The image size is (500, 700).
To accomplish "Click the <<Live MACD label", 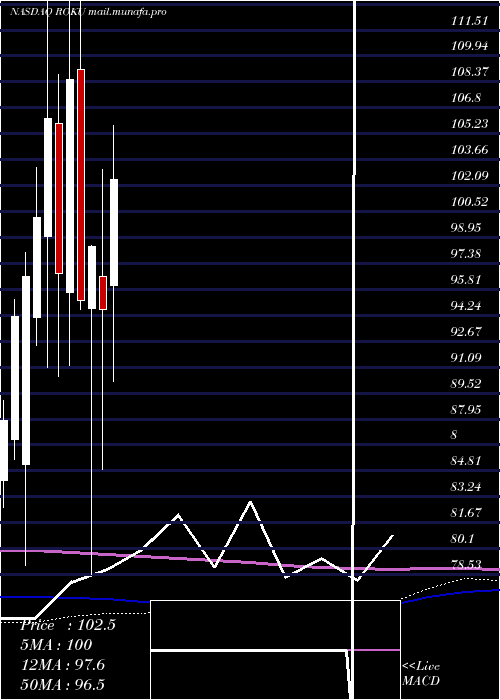I will [x=421, y=673].
